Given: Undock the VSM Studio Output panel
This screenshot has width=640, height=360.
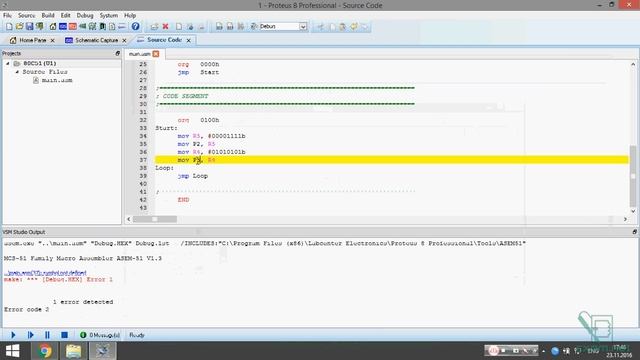Looking at the screenshot, I should tap(635, 232).
